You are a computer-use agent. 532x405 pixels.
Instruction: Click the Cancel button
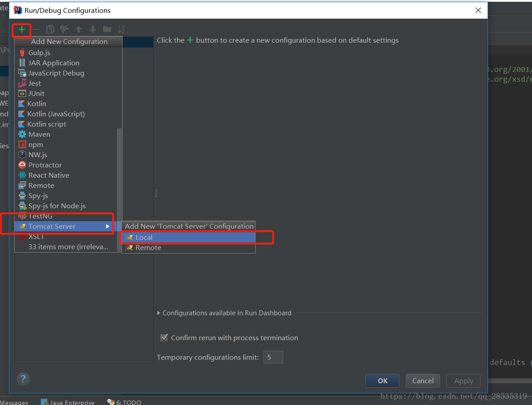click(423, 381)
